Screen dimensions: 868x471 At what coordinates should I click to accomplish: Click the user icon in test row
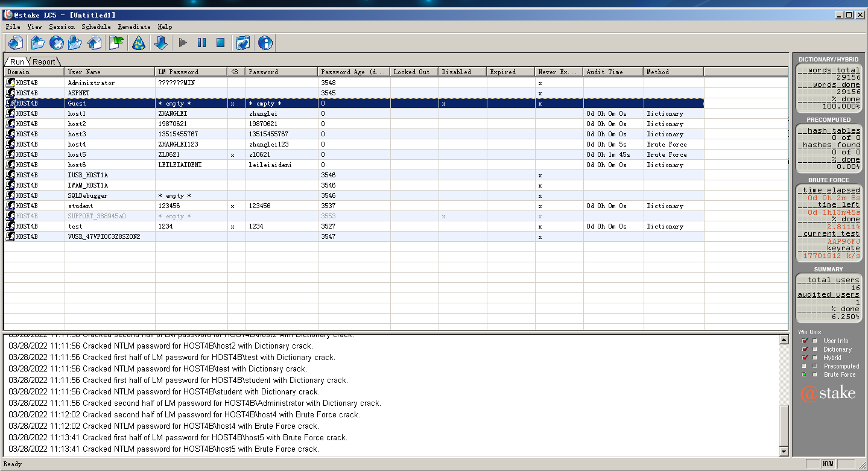(11, 226)
